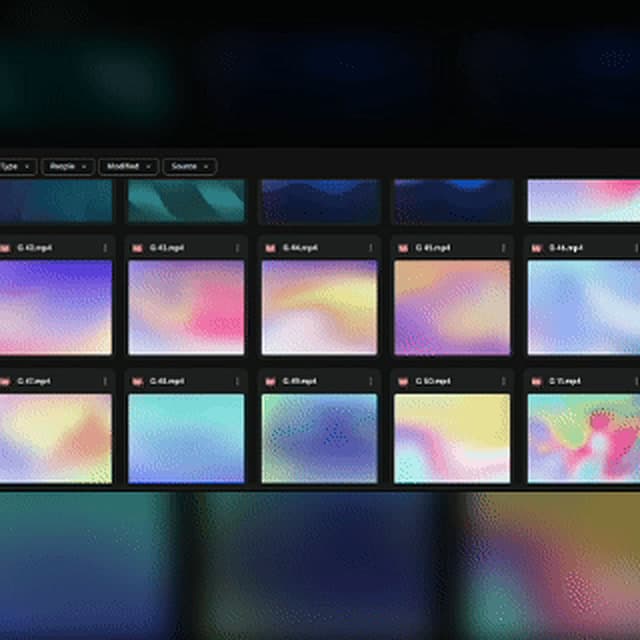Click the video file icon beside G 47.mp4
Viewport: 640px width, 640px height.
(5, 382)
